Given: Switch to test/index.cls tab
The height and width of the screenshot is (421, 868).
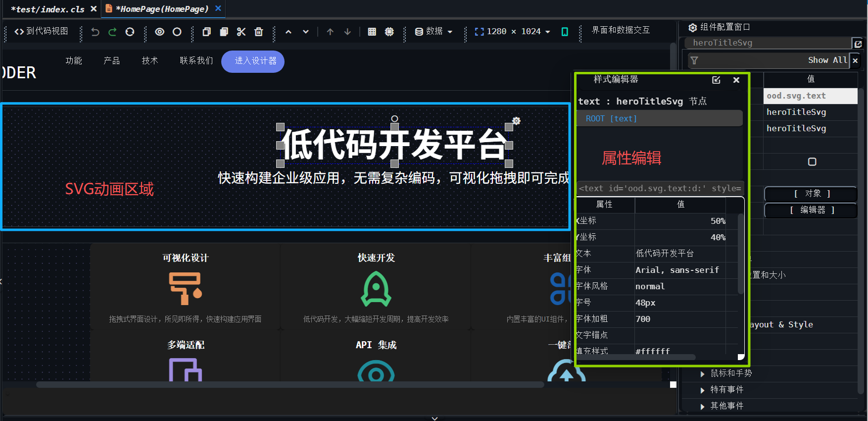Looking at the screenshot, I should [x=48, y=9].
